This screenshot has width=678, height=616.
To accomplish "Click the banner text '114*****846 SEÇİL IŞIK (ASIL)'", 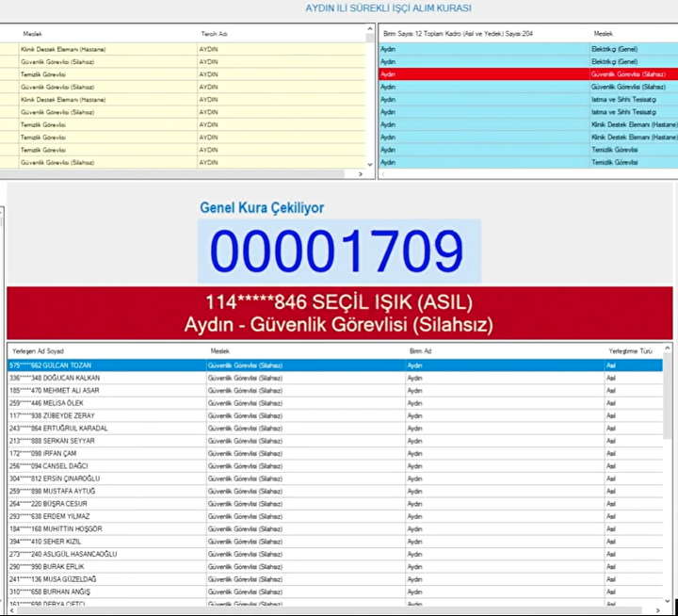I will pos(339,302).
